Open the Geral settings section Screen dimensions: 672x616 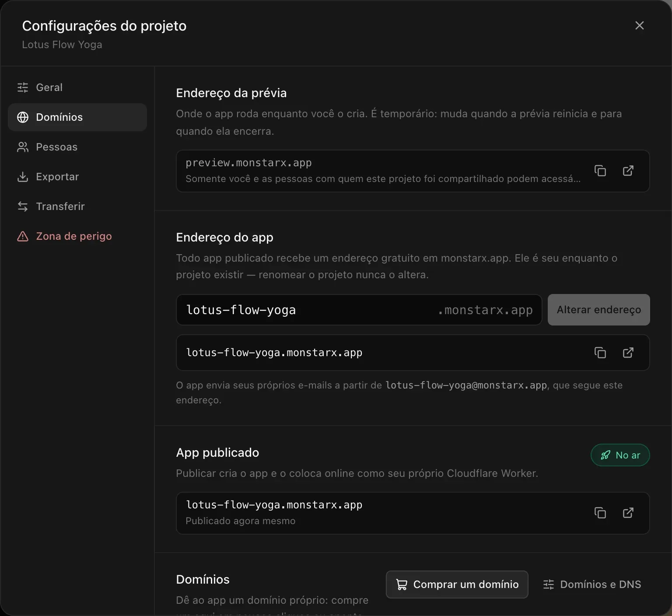tap(77, 87)
